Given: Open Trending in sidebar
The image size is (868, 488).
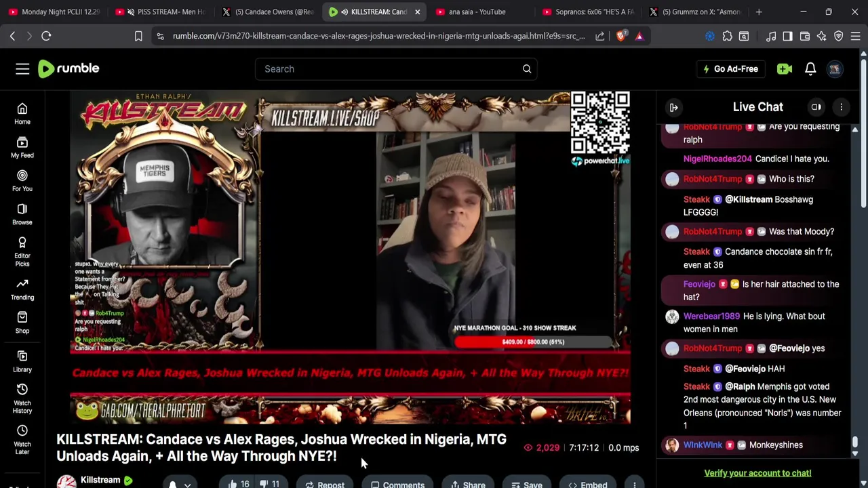Looking at the screenshot, I should point(22,289).
